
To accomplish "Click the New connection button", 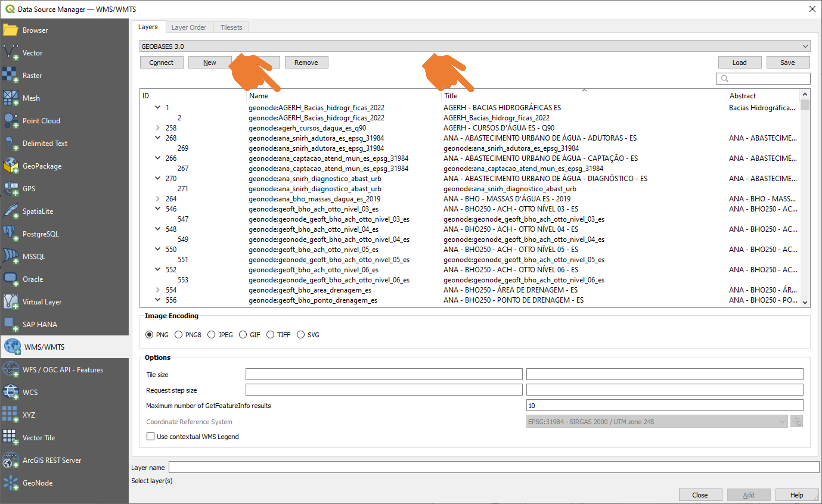I will pos(209,62).
